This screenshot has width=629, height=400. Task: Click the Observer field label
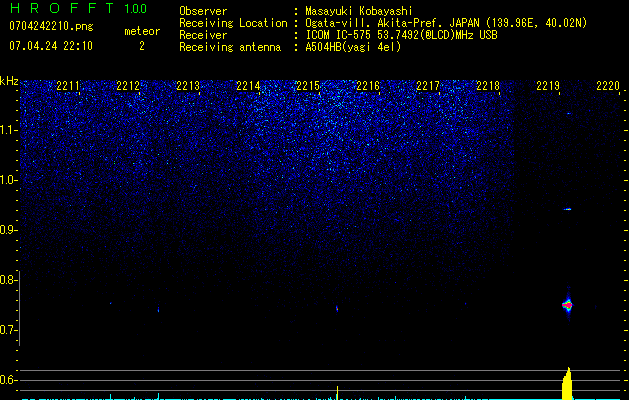[203, 11]
